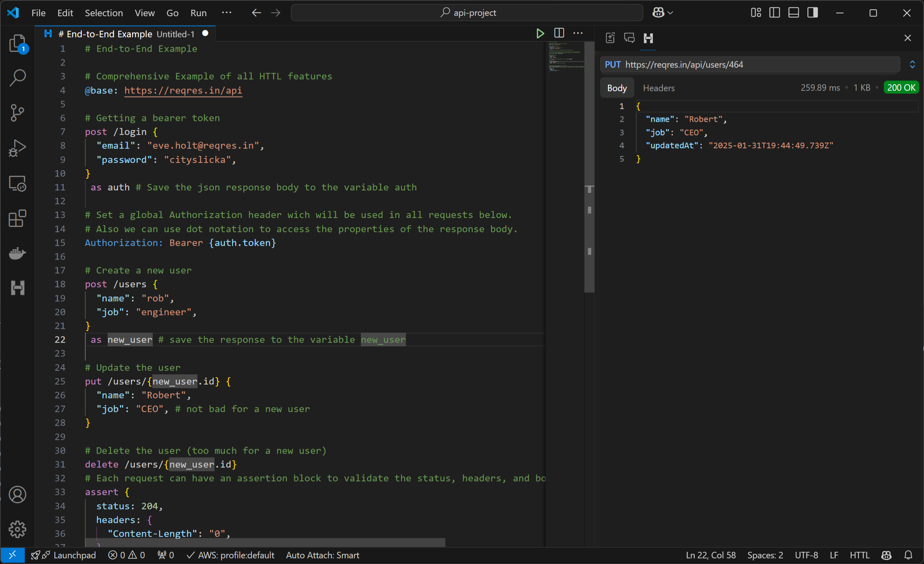924x564 pixels.
Task: Open Copilot status icon in status bar
Action: (887, 555)
